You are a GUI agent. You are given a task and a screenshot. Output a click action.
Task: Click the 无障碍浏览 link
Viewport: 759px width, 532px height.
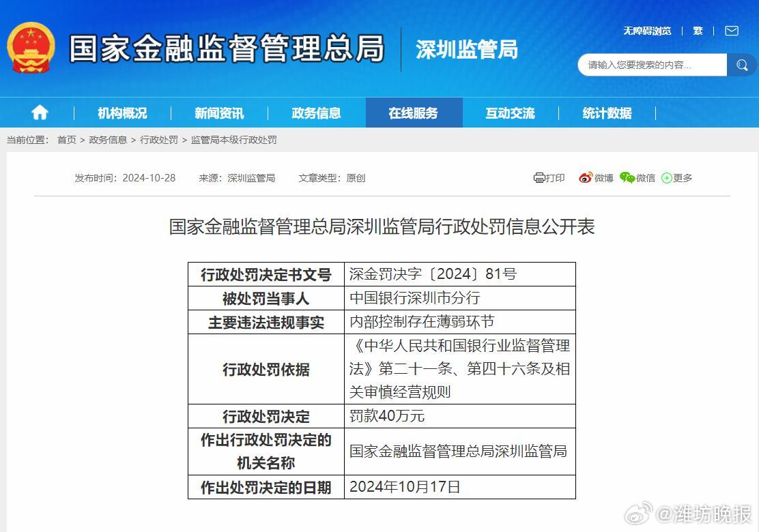click(x=647, y=31)
